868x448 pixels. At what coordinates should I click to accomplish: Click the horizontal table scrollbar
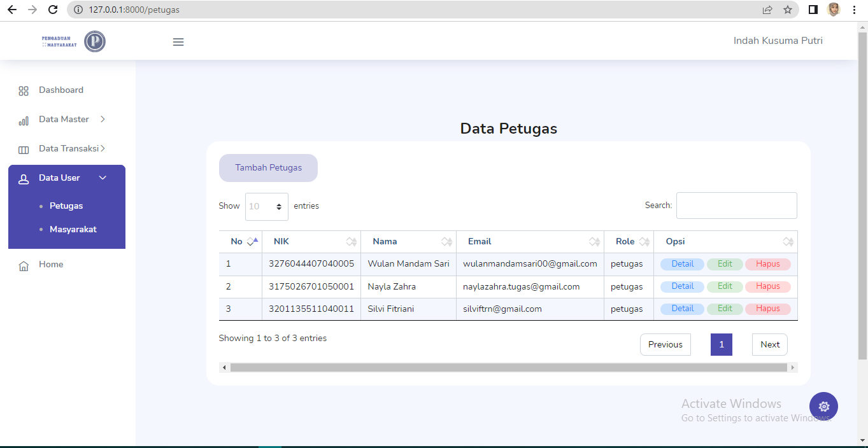click(x=508, y=367)
